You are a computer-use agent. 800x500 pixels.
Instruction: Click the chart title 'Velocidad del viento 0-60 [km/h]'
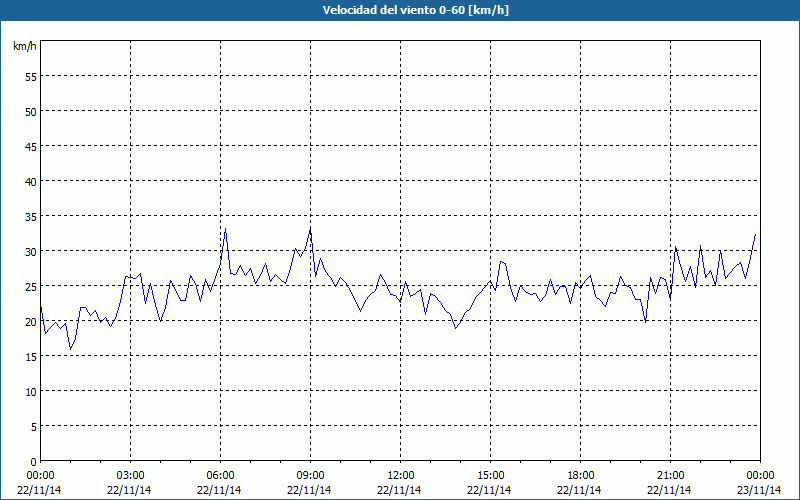click(415, 10)
